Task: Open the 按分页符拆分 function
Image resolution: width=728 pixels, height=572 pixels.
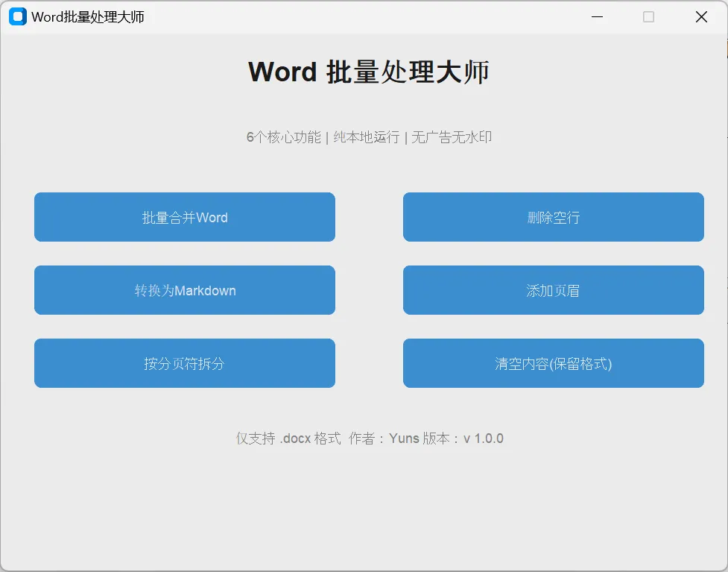Action: 185,363
